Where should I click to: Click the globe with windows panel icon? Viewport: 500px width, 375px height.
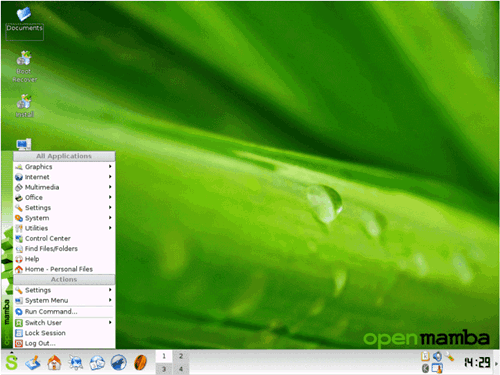97,363
